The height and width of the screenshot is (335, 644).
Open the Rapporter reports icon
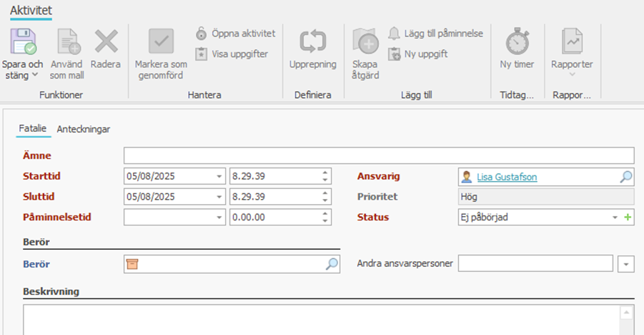[571, 42]
